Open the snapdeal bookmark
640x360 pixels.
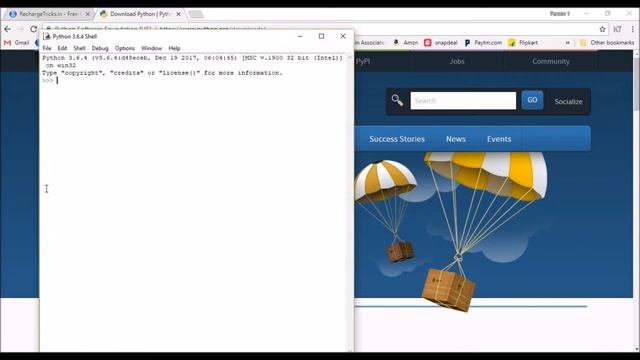440,42
